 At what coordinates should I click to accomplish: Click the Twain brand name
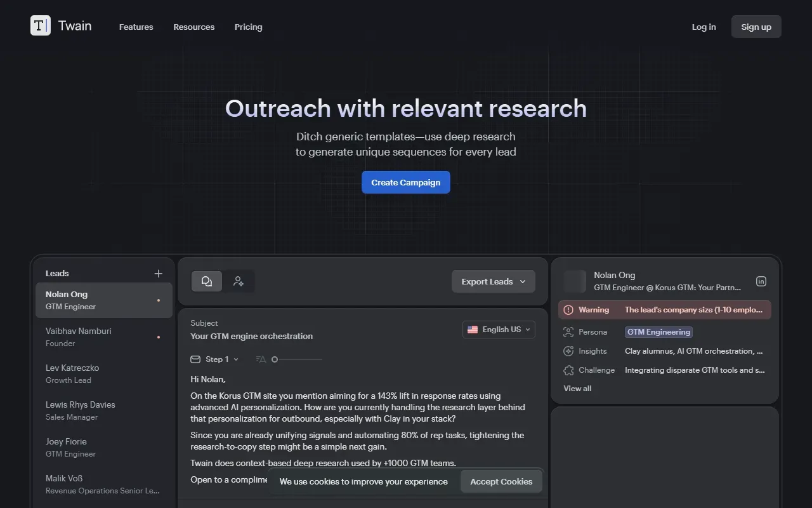click(x=75, y=25)
